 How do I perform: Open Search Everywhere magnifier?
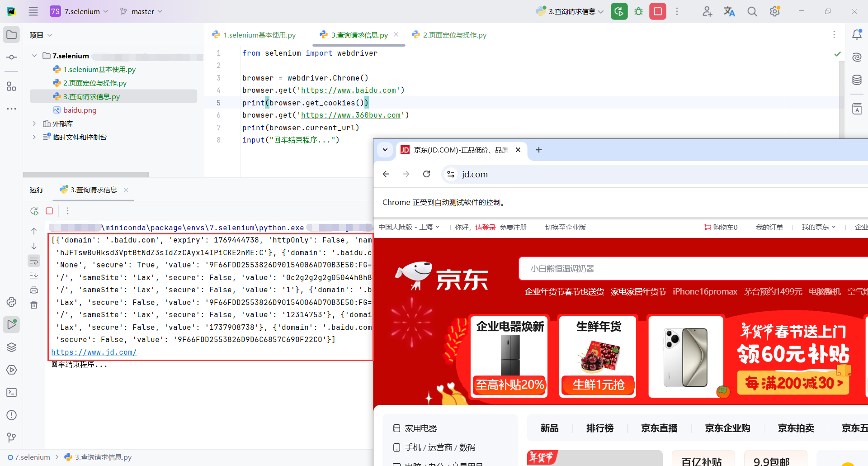tap(752, 11)
